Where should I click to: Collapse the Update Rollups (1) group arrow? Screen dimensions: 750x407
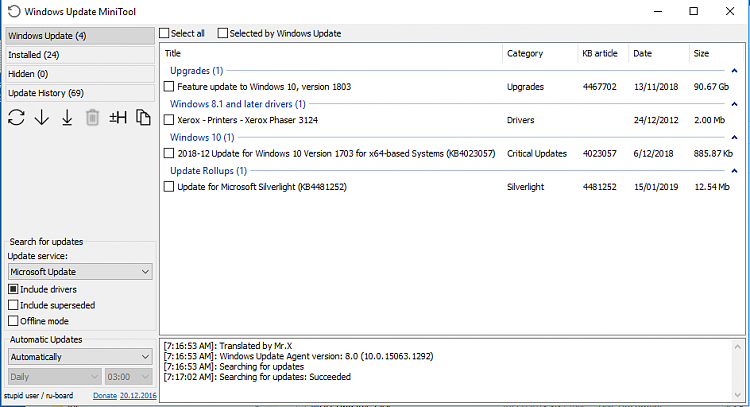pos(734,171)
